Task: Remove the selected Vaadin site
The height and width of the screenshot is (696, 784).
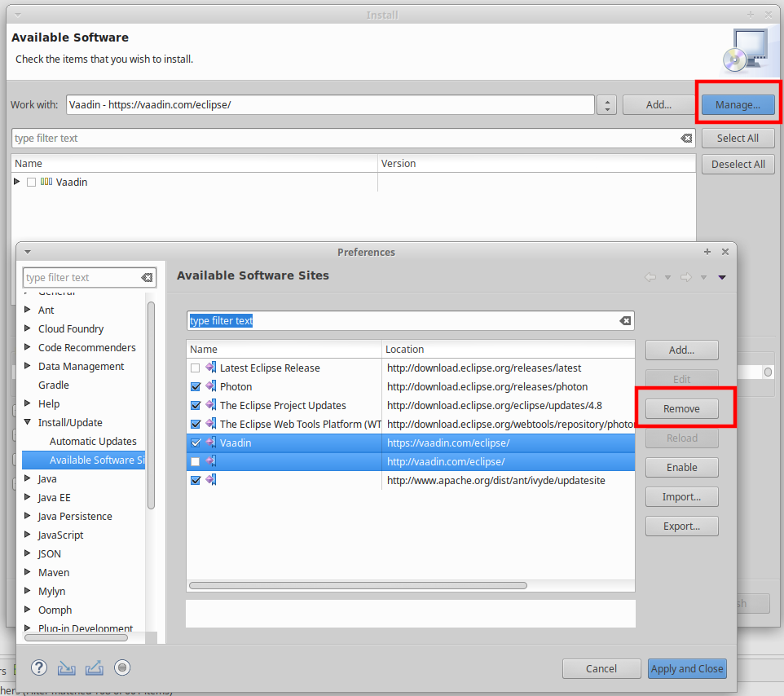Action: (x=681, y=408)
